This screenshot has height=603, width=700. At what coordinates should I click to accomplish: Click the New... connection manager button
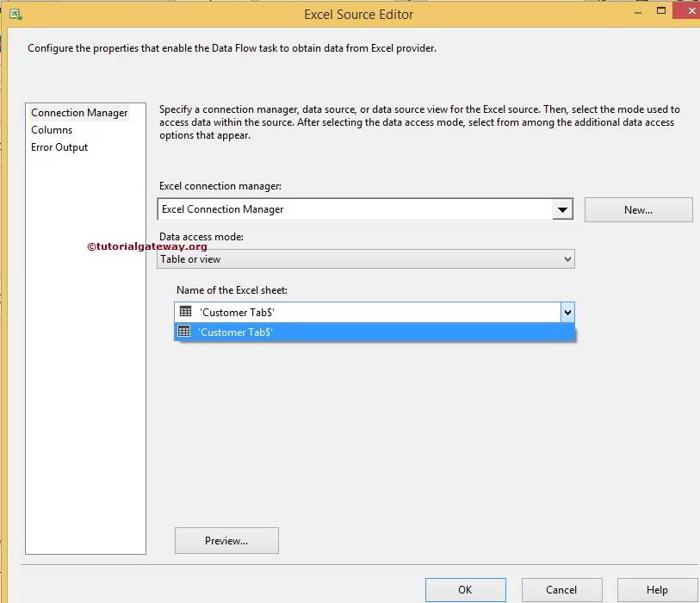tap(638, 209)
